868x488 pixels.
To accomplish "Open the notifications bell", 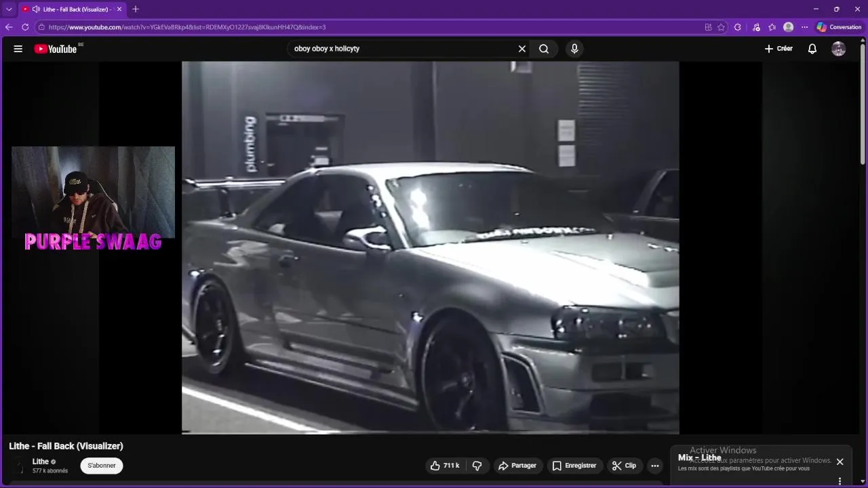I will [812, 49].
